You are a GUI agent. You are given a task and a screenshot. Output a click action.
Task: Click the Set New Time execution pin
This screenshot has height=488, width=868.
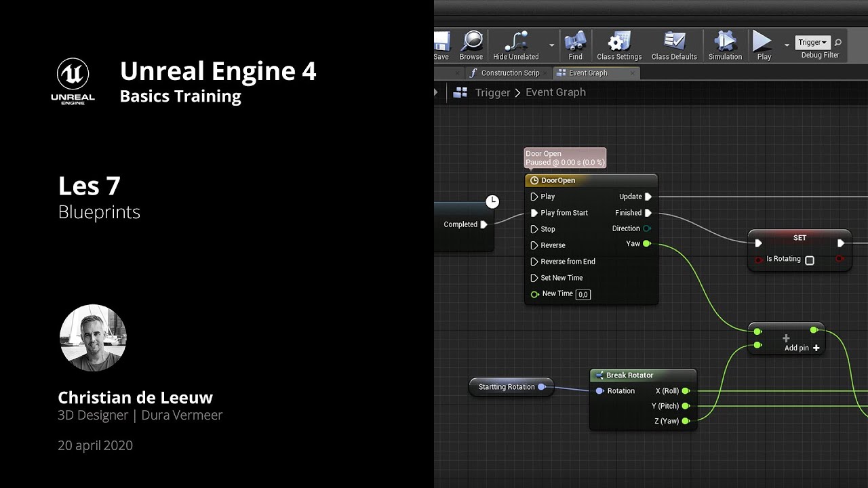pyautogui.click(x=534, y=278)
